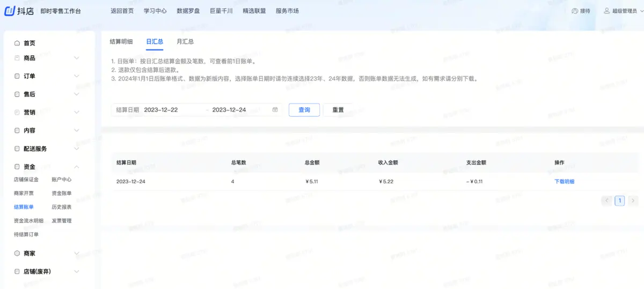The width and height of the screenshot is (644, 289).
Task: Click the 店铺(废弃) sidebar icon
Action: pyautogui.click(x=17, y=271)
